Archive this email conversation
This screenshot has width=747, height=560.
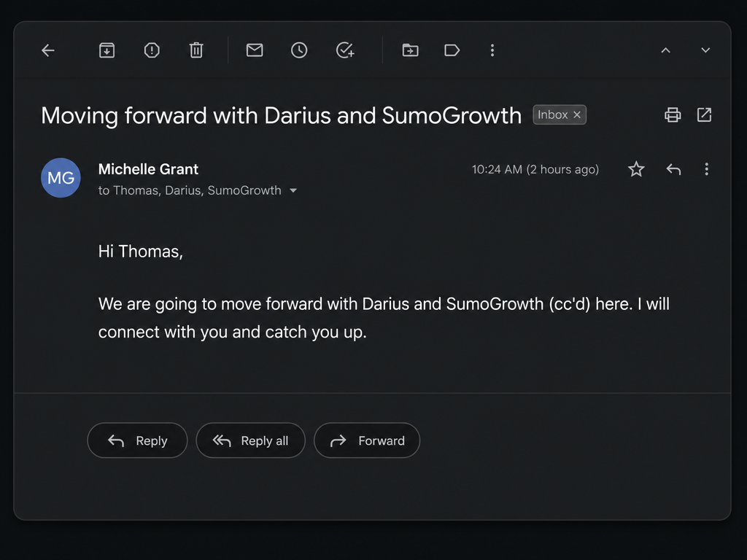coord(107,50)
